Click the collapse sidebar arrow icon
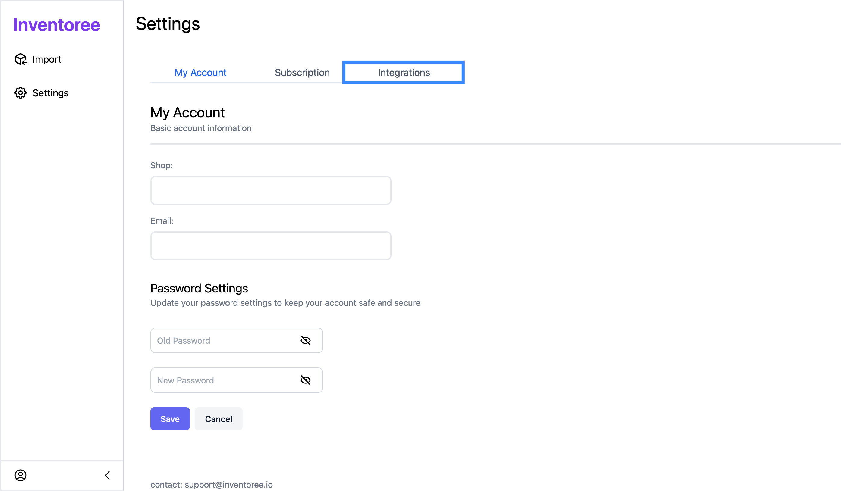The width and height of the screenshot is (868, 491). pos(107,475)
